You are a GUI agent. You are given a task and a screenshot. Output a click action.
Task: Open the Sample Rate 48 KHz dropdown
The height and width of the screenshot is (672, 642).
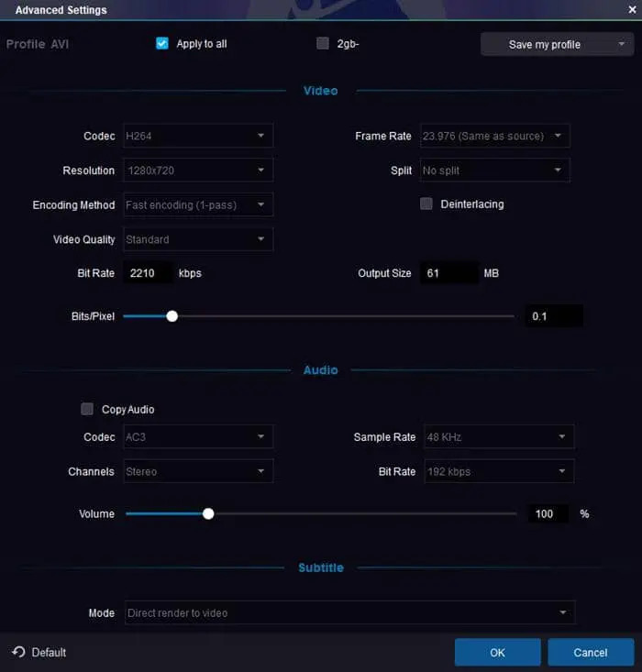tap(497, 437)
